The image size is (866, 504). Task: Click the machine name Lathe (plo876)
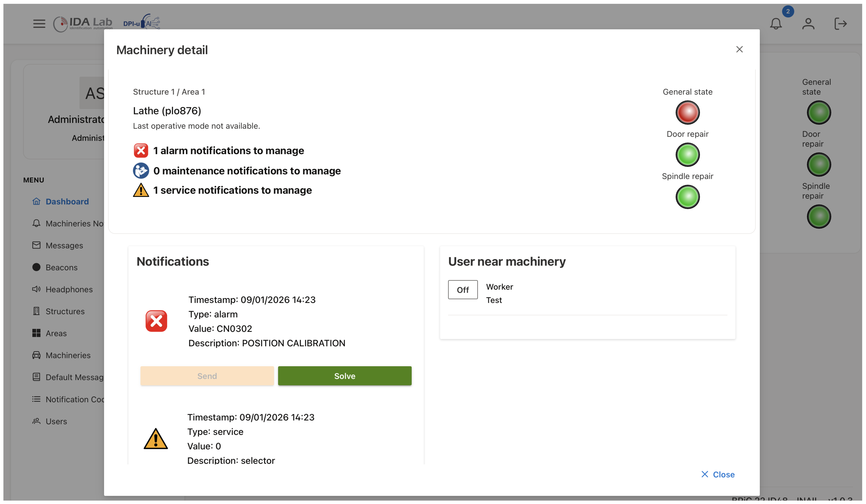[167, 111]
